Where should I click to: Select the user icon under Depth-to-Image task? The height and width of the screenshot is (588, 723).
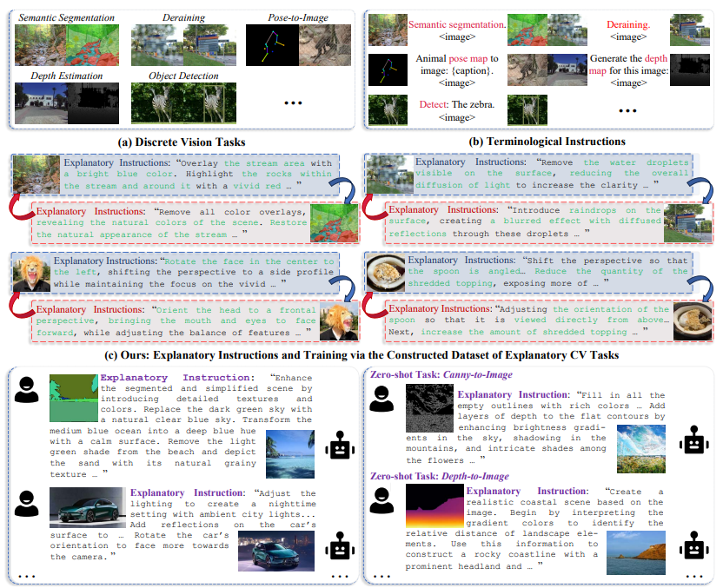(381, 500)
